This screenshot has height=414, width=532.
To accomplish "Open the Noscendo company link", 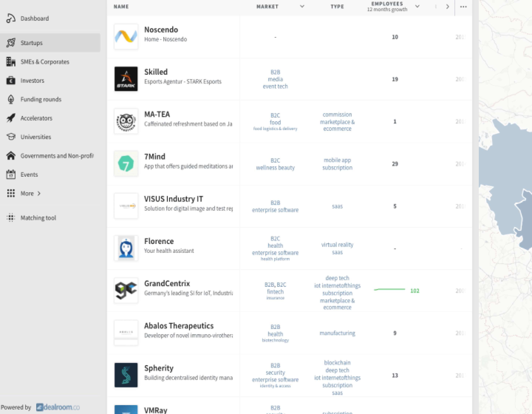I will [161, 30].
